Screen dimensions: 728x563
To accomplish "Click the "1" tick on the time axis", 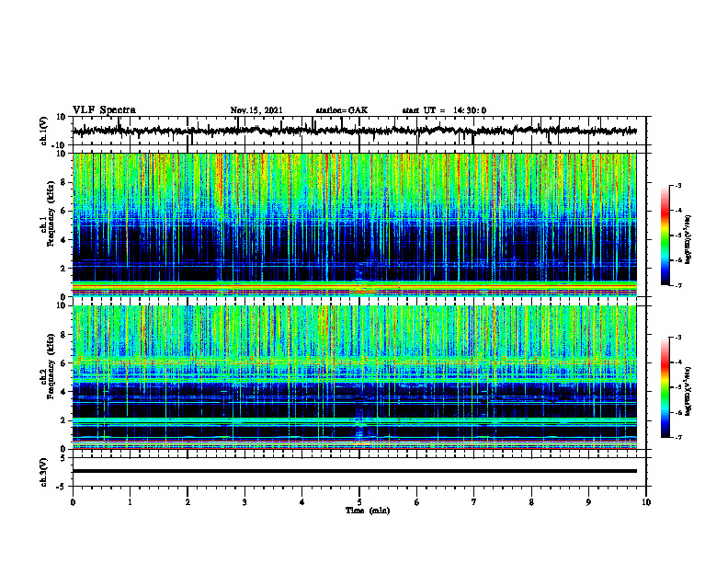I will point(130,502).
